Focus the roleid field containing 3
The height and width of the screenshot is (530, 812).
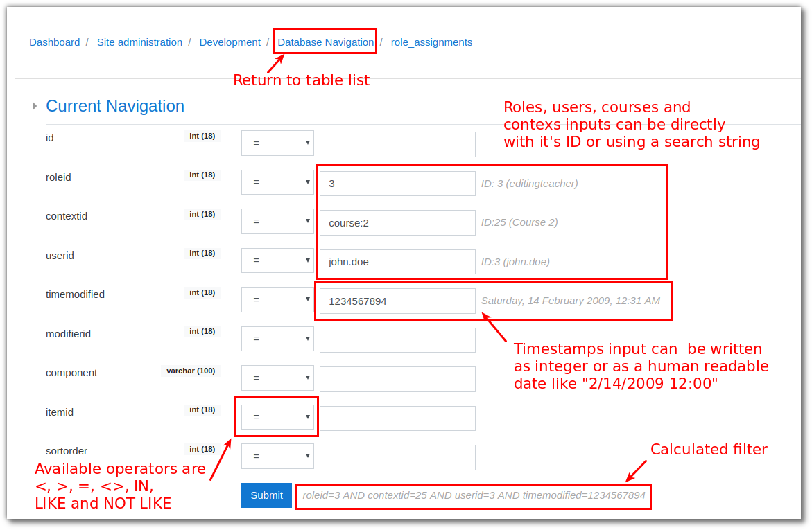(x=397, y=184)
